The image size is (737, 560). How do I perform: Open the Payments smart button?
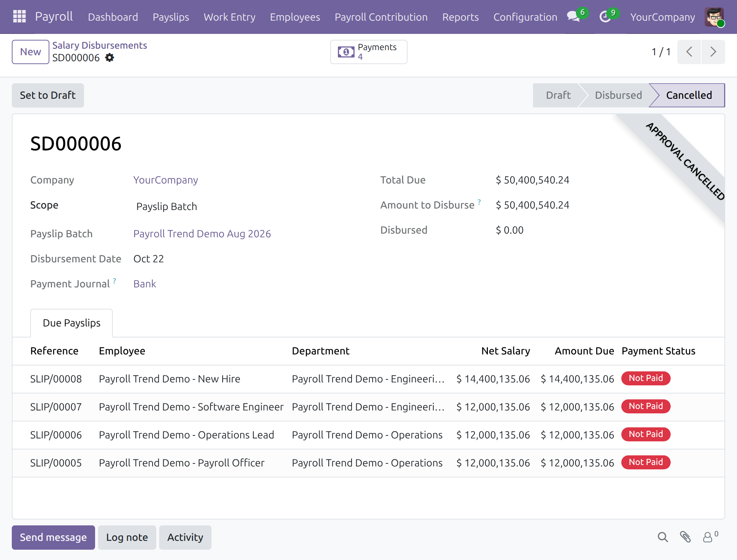368,52
